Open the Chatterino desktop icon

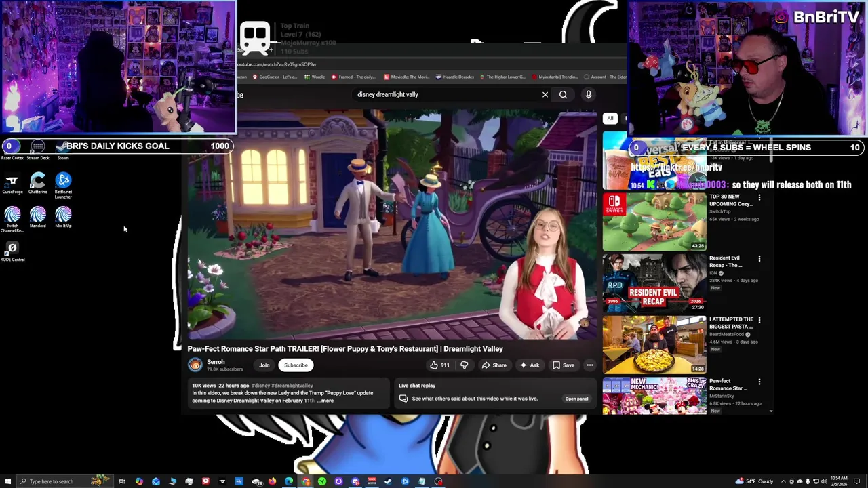click(38, 184)
